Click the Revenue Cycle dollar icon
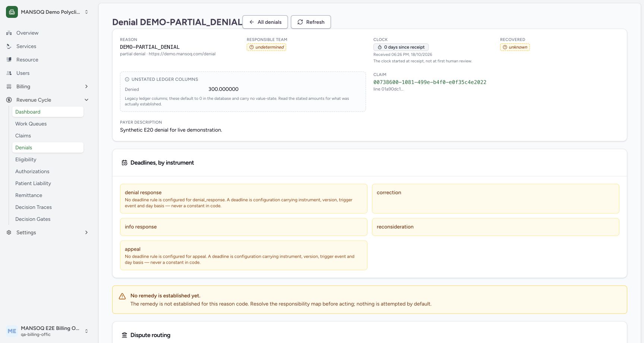The image size is (644, 343). [x=9, y=100]
